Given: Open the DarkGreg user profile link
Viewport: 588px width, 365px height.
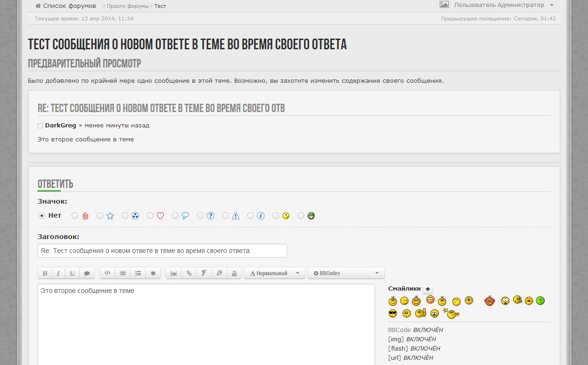Looking at the screenshot, I should 60,126.
